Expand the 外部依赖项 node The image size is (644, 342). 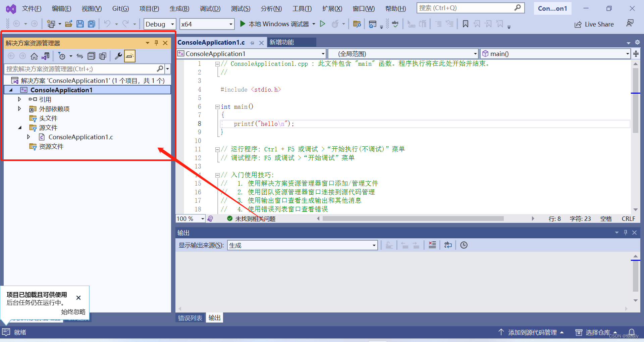tap(19, 109)
